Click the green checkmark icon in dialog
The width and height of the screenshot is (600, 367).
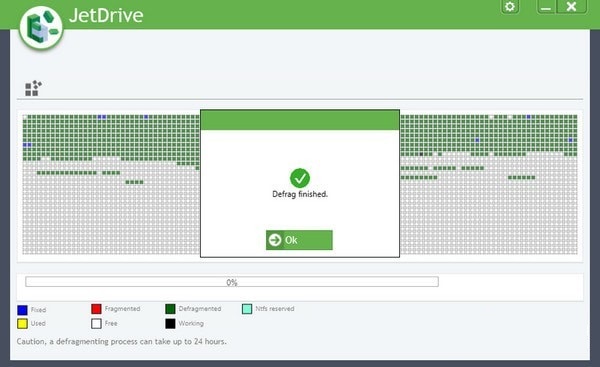[x=300, y=178]
